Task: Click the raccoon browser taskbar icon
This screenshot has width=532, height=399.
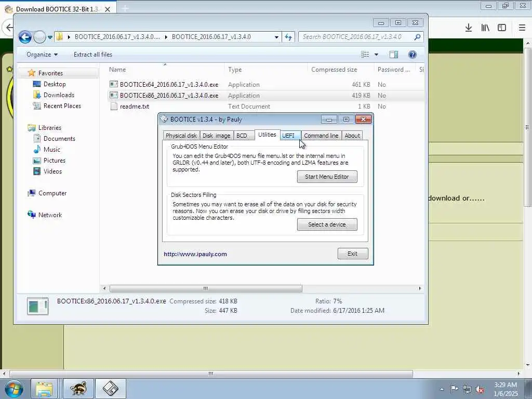Action: point(78,389)
